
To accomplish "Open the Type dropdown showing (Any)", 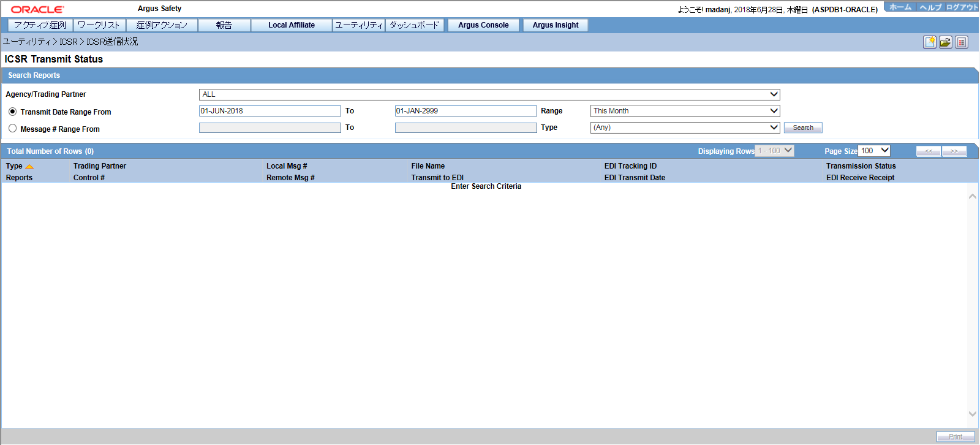I will pyautogui.click(x=685, y=127).
